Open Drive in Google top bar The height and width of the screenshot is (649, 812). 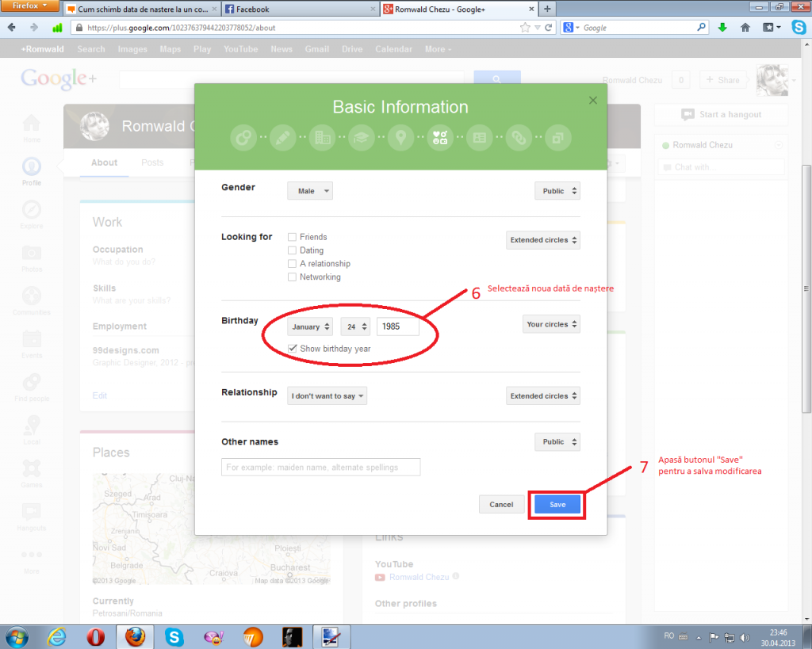click(x=352, y=49)
